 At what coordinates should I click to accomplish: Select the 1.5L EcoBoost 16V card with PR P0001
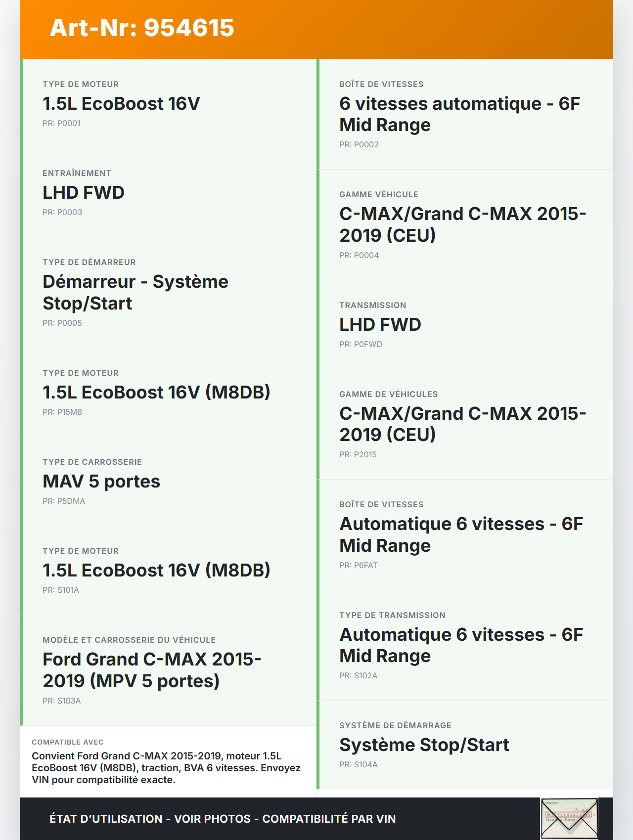click(168, 104)
